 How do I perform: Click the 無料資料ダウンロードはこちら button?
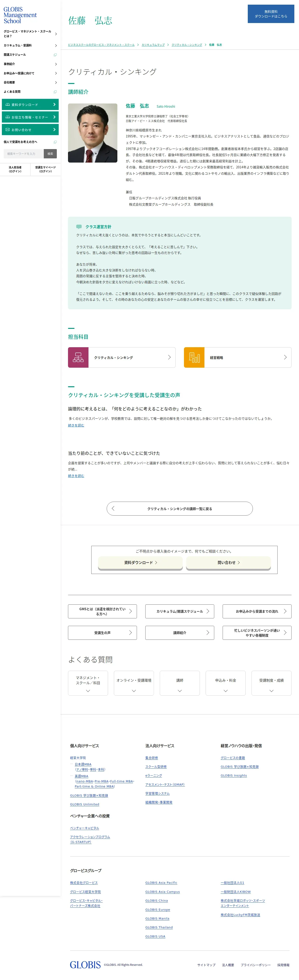pos(271,14)
